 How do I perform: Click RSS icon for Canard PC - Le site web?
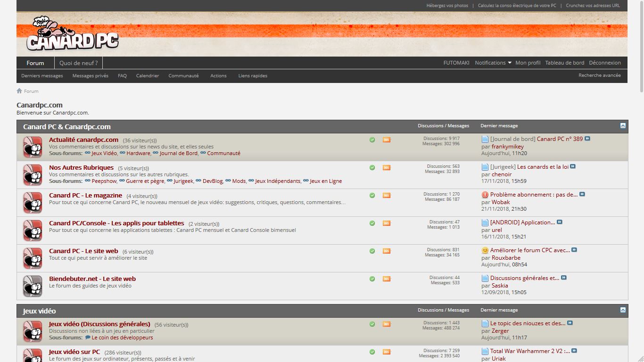pyautogui.click(x=387, y=251)
